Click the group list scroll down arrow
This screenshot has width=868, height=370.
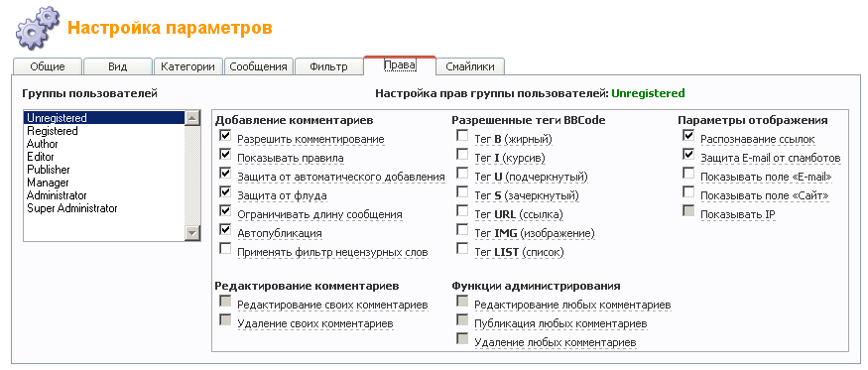pyautogui.click(x=192, y=233)
